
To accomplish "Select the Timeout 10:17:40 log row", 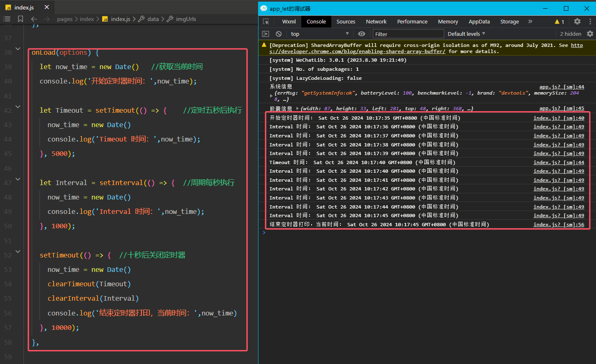I will (427, 162).
